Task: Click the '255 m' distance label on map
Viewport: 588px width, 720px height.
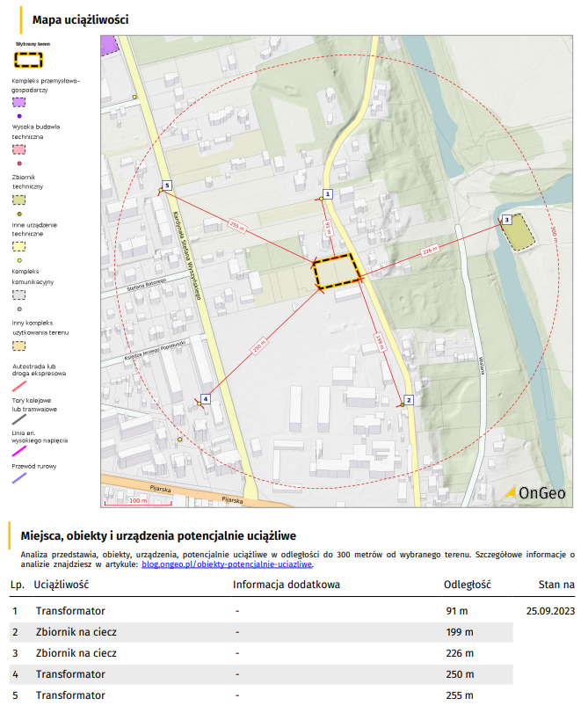Action: coord(236,225)
